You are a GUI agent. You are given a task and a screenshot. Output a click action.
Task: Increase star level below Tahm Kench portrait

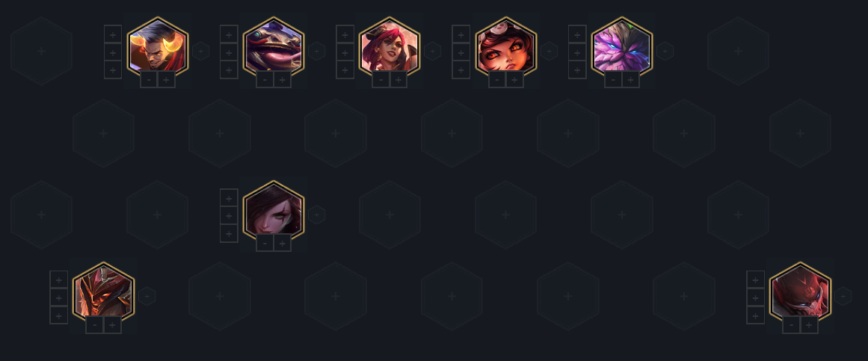click(283, 80)
